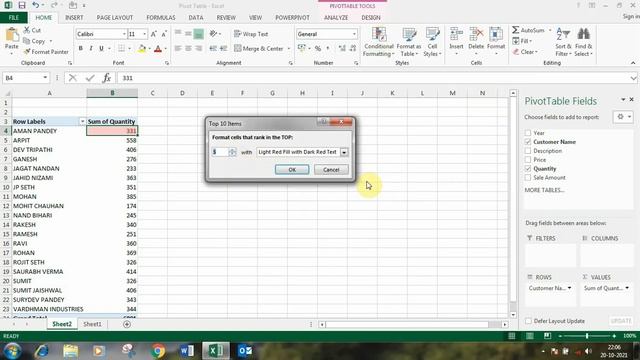Image resolution: width=640 pixels, height=360 pixels.
Task: Open the font name dropdown showing Calibri
Action: pyautogui.click(x=124, y=34)
